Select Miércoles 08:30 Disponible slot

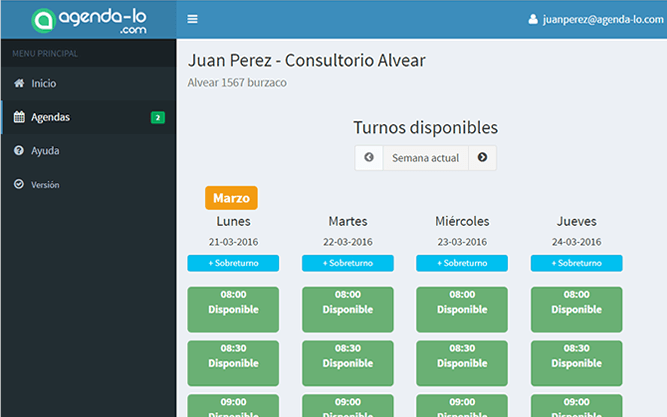tap(462, 363)
